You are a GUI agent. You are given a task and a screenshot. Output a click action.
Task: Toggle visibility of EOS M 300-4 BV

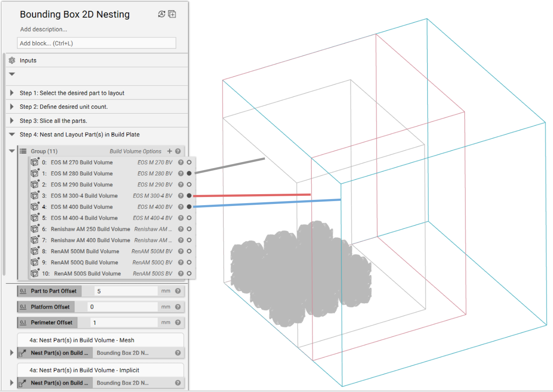[189, 195]
